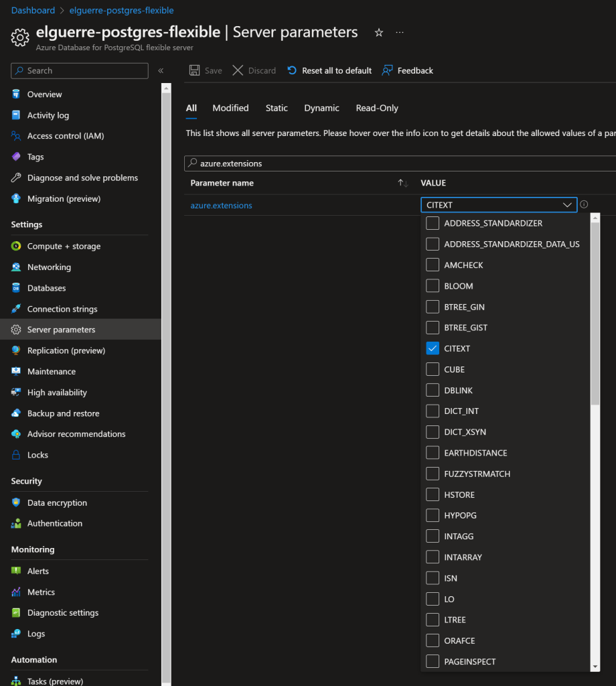Click the Reset all to default icon

point(292,70)
